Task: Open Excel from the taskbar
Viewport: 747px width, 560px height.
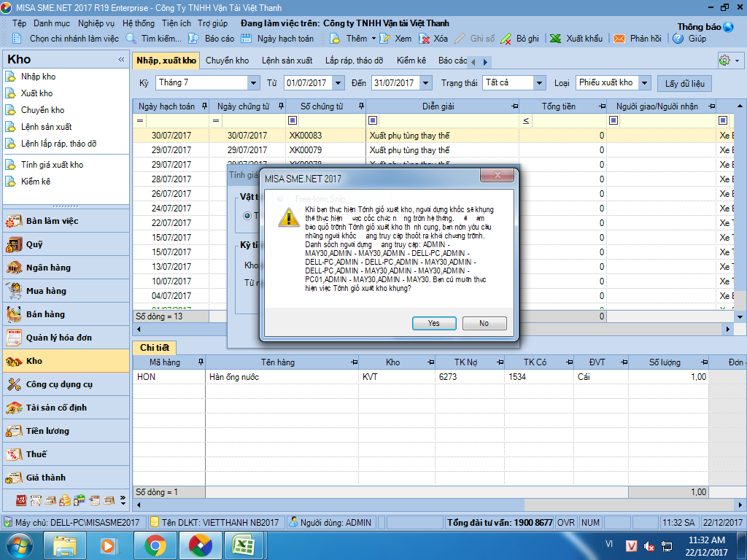Action: 243,545
